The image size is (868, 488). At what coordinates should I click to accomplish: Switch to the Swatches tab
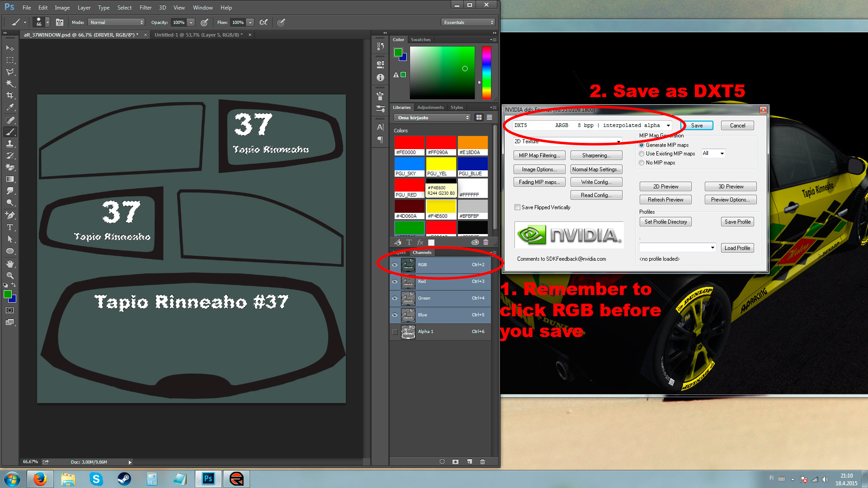(420, 40)
